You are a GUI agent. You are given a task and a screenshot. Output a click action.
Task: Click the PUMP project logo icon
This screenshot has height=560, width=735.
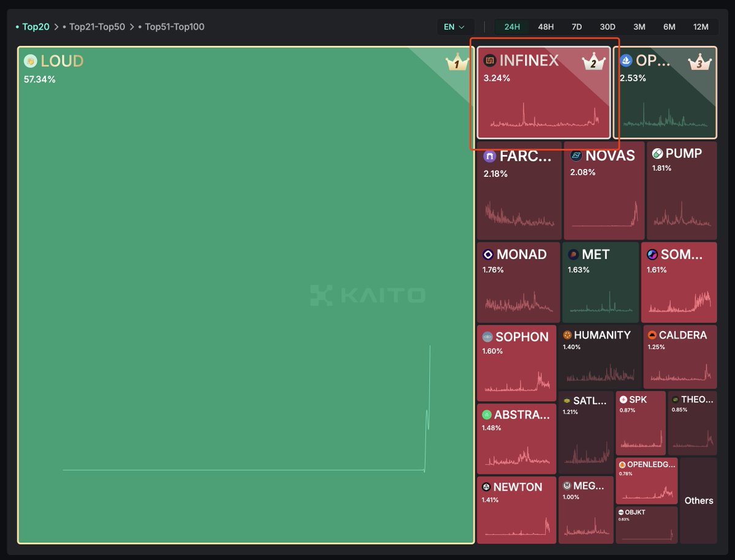point(657,153)
